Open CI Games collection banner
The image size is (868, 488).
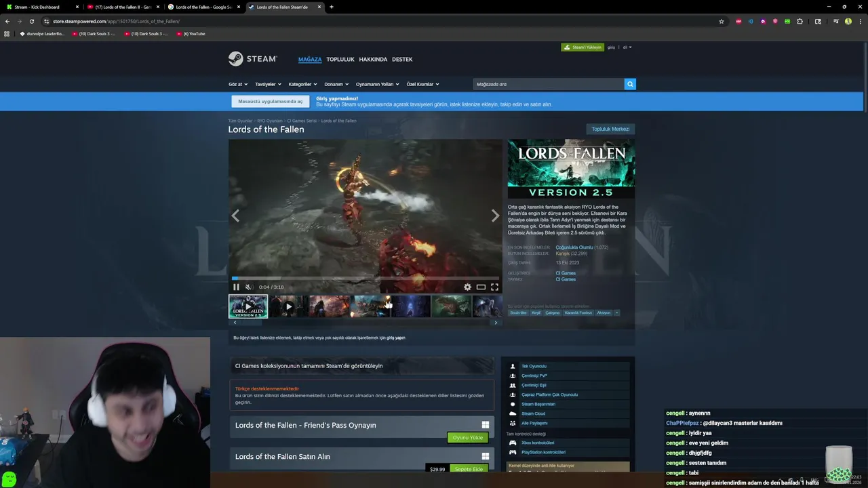[x=362, y=366]
